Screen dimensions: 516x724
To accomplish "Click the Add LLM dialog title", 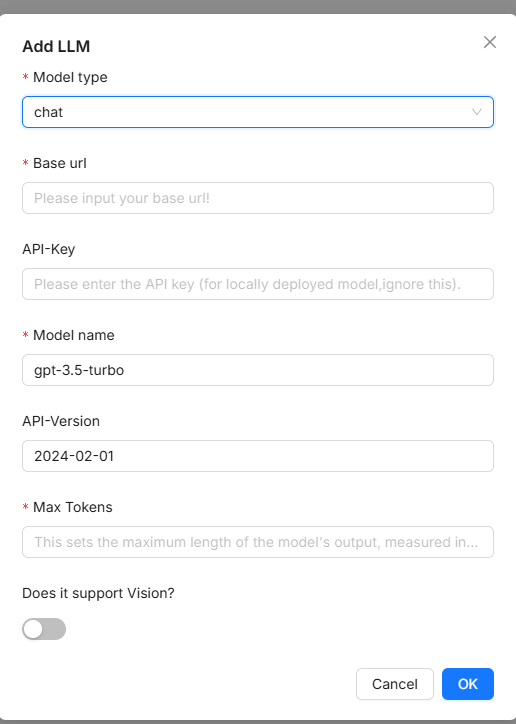I will point(56,46).
